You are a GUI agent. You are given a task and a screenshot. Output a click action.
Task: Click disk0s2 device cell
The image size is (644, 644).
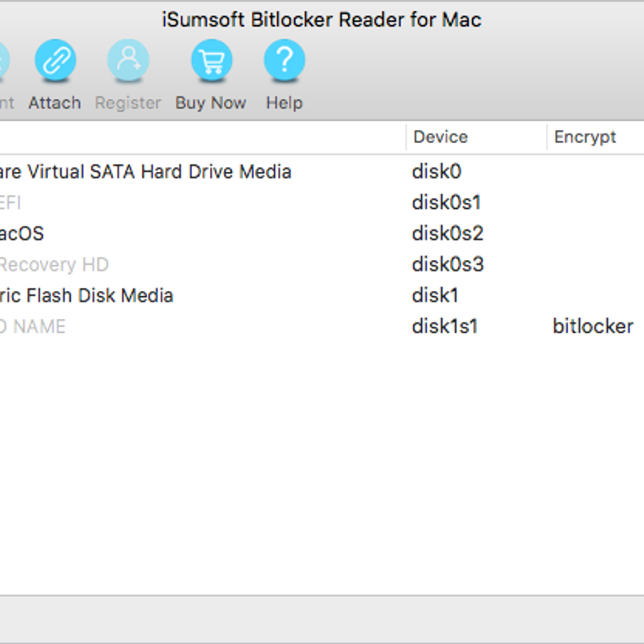click(448, 233)
